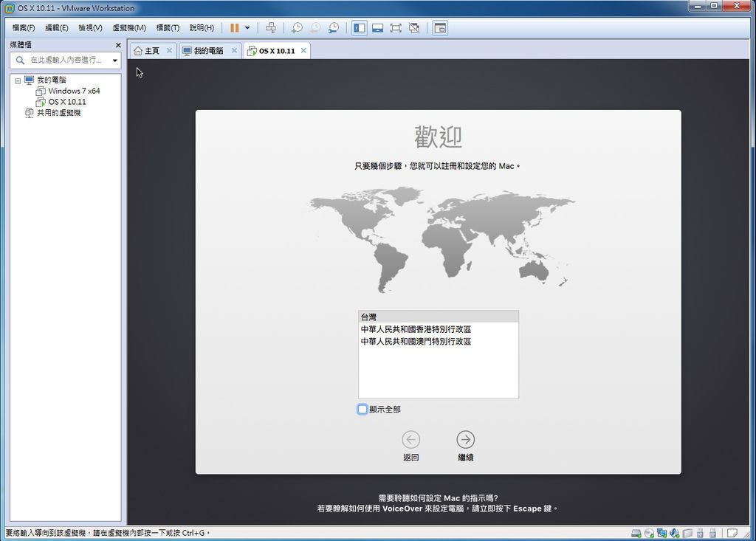Maximize the VMware Workstation window
The image size is (756, 541).
[x=714, y=6]
